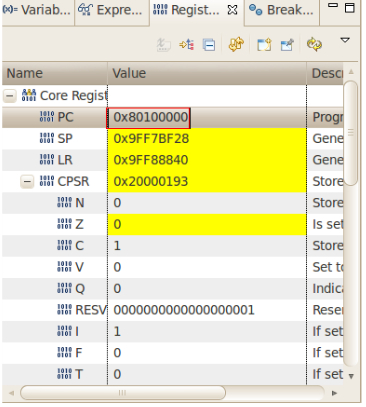
Task: Select the Z flag row
Action: pos(172,224)
